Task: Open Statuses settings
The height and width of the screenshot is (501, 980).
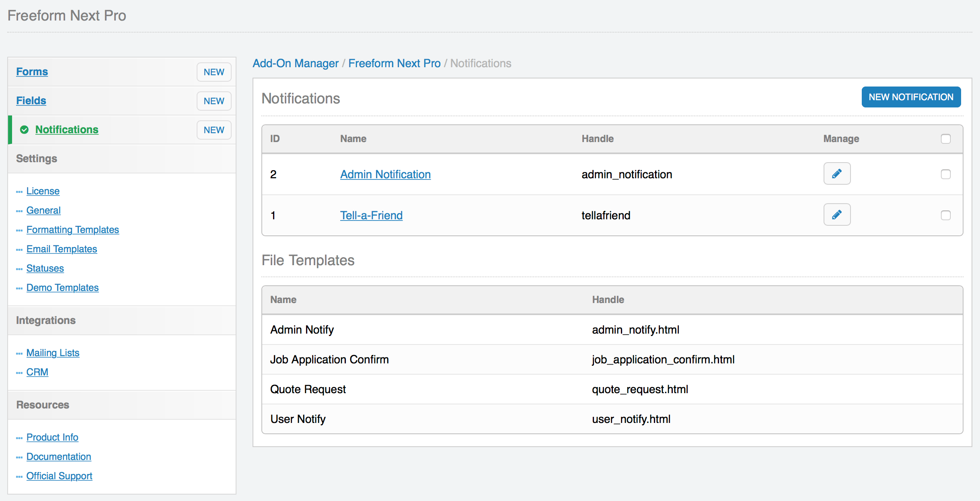Action: pos(45,268)
